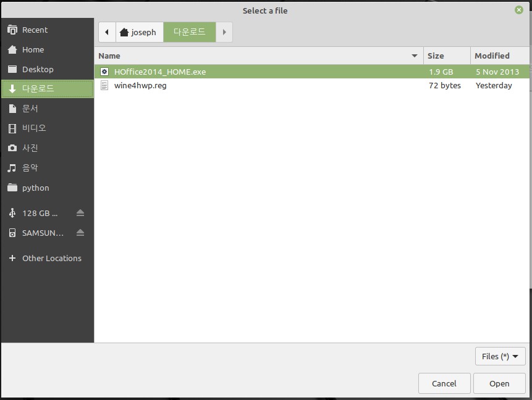Eject the 128 GB drive

(x=80, y=213)
